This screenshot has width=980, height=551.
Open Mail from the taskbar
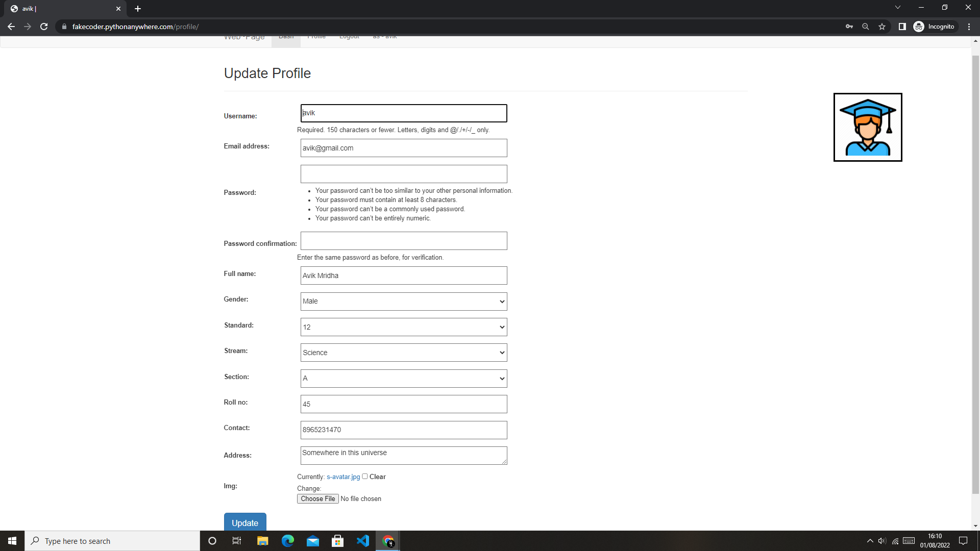coord(313,541)
